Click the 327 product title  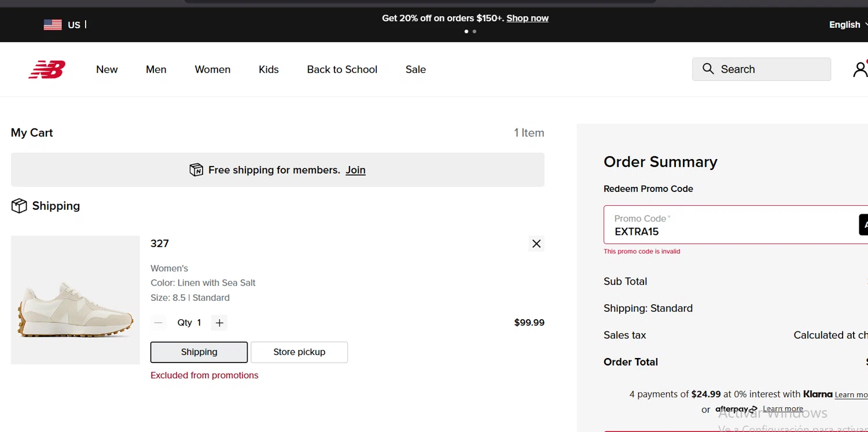160,243
